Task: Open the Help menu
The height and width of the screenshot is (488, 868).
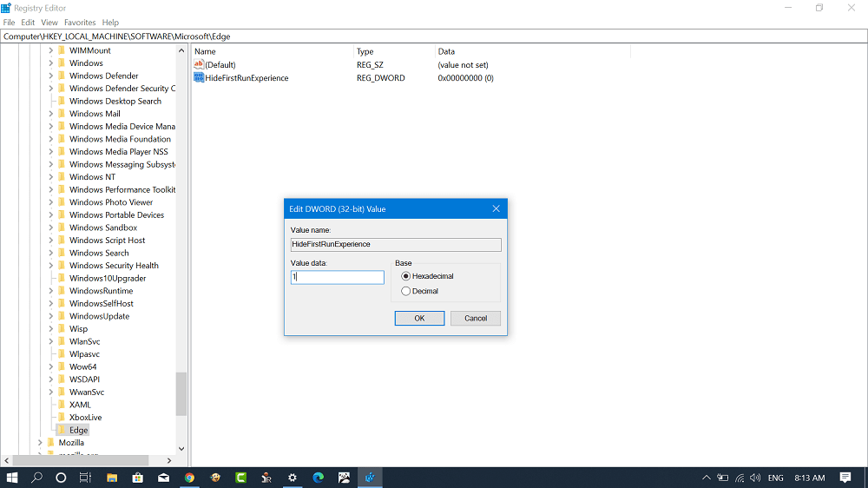Action: click(110, 23)
